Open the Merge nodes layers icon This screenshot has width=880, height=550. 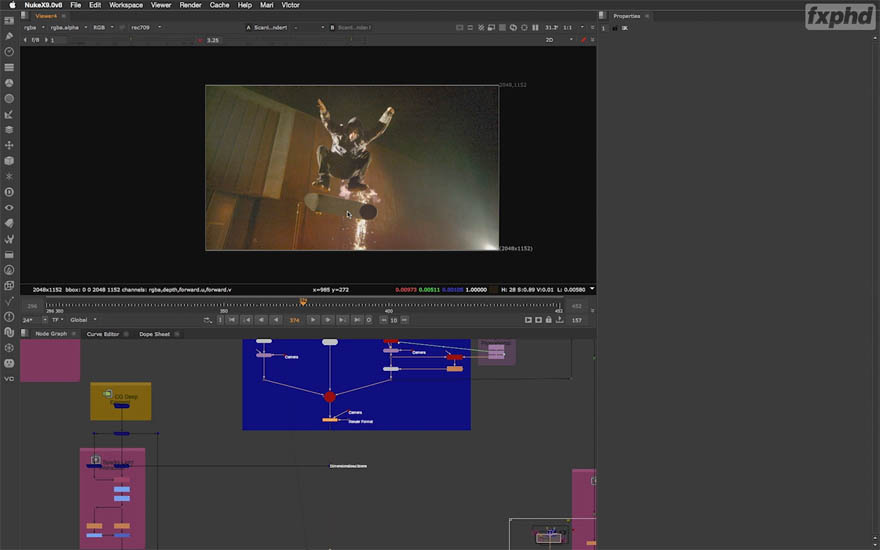pyautogui.click(x=9, y=130)
